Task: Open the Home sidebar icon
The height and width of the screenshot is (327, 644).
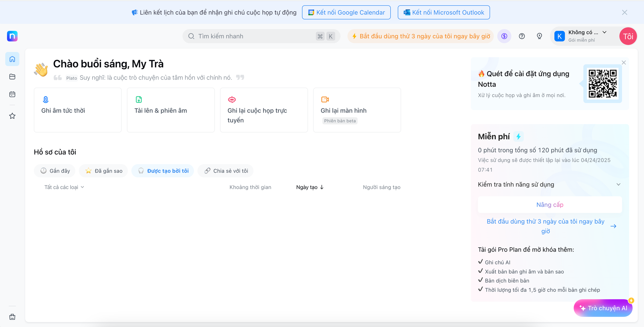Action: pyautogui.click(x=12, y=59)
